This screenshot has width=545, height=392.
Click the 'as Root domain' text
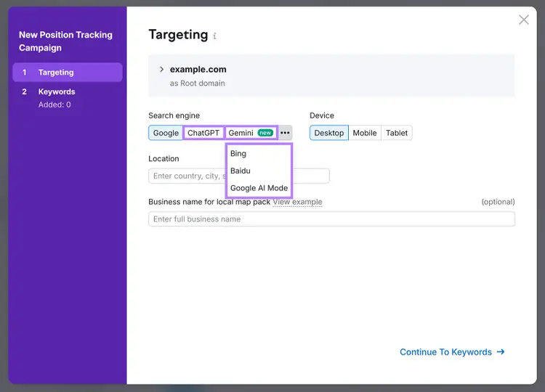click(197, 83)
